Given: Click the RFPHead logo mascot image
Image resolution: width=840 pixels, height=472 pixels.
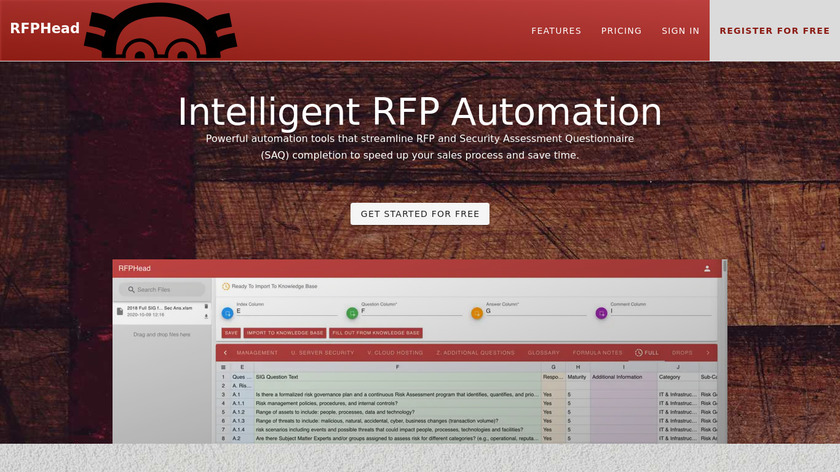Looking at the screenshot, I should [161, 31].
